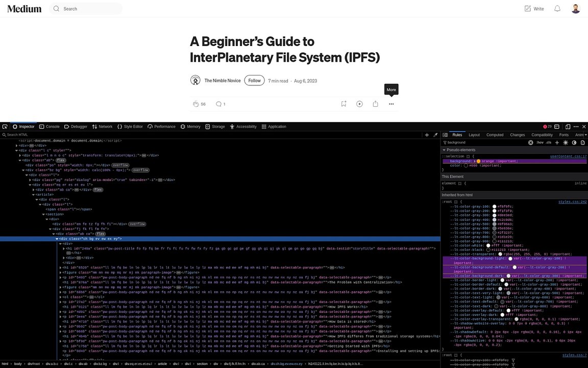This screenshot has height=368, width=588.
Task: Clear the rules filter text
Action: [x=531, y=143]
